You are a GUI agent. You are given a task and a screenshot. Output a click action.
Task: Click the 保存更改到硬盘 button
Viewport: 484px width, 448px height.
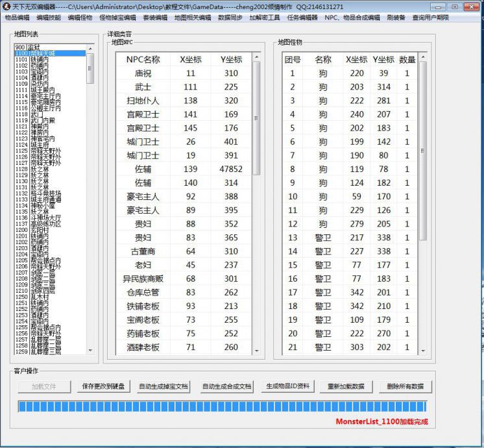tap(103, 386)
